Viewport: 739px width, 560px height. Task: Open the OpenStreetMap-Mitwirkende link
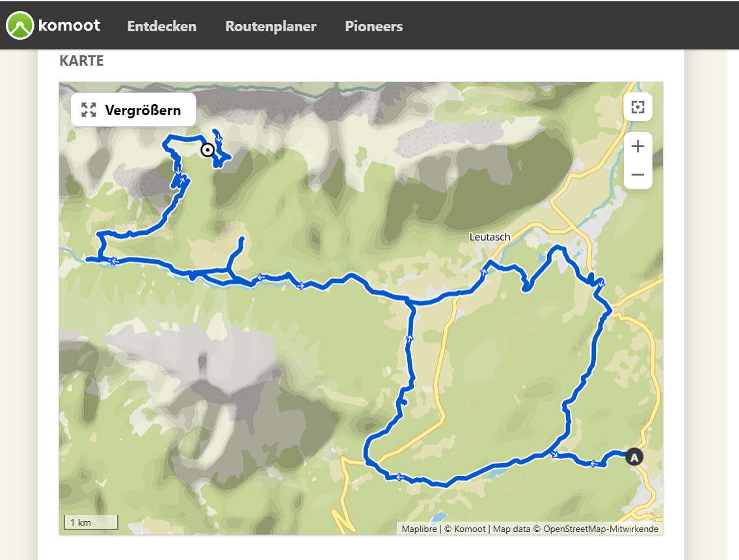(600, 529)
